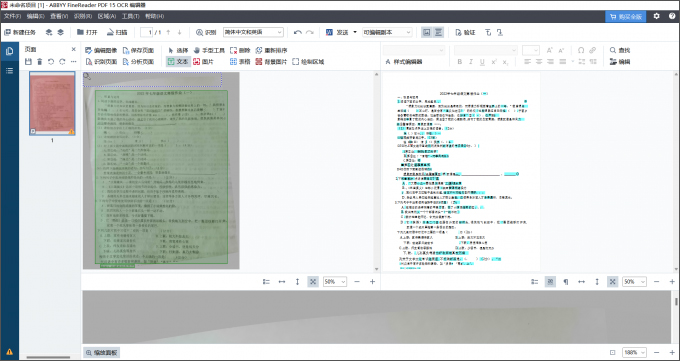Image resolution: width=680 pixels, height=361 pixels.
Task: Open the View (查看) menu
Action: point(59,16)
